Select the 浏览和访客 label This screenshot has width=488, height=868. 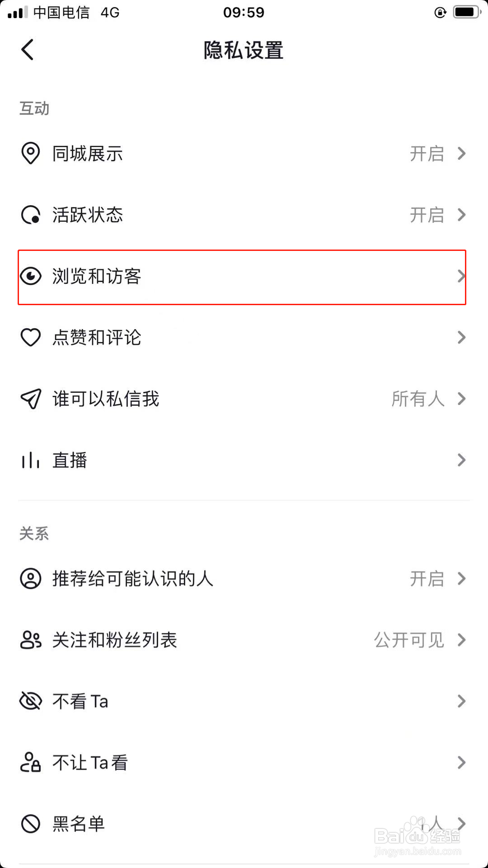(97, 276)
